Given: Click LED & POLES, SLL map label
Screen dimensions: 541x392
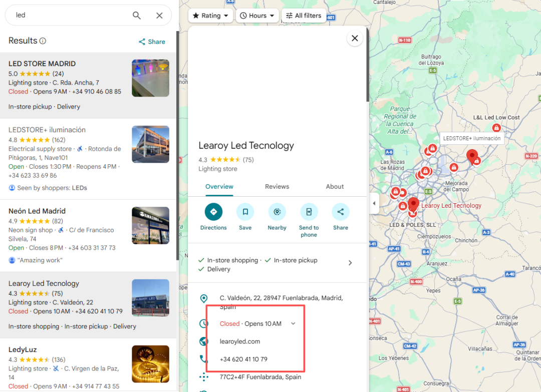Looking at the screenshot, I should coord(412,225).
